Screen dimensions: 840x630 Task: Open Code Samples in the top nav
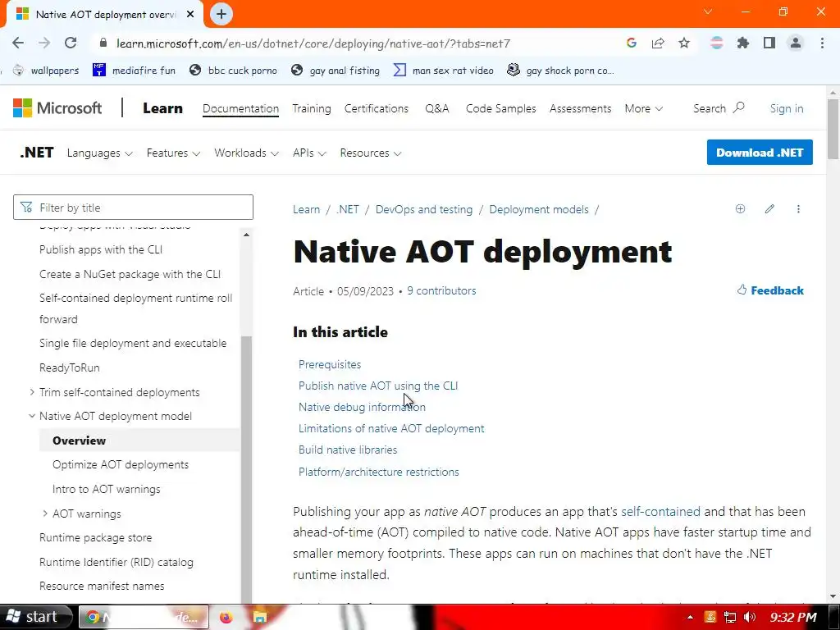coord(501,109)
